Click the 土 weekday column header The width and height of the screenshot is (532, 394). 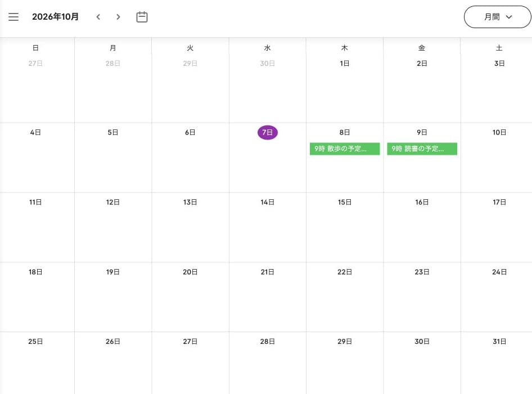click(x=499, y=48)
